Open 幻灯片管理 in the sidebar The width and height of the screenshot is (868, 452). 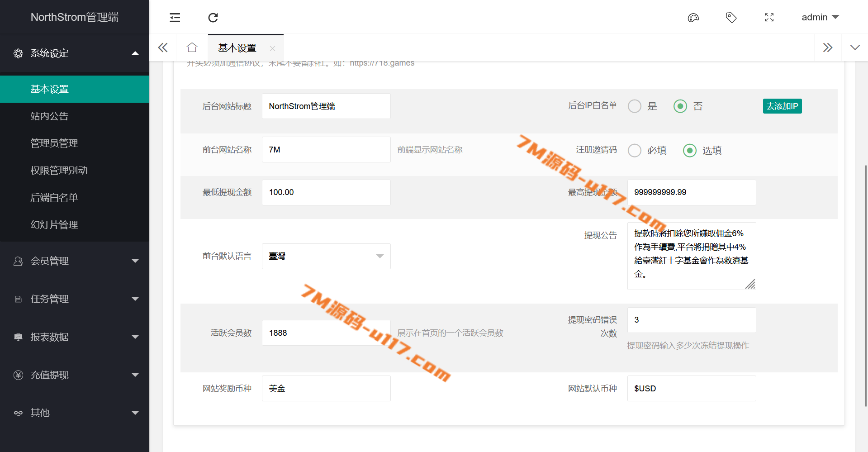tap(54, 225)
